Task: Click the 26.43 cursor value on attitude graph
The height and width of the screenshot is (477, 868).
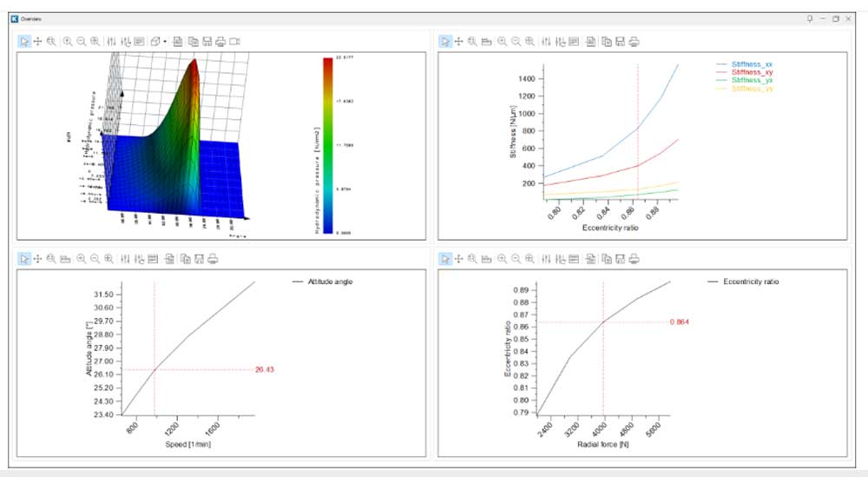Action: pos(264,369)
